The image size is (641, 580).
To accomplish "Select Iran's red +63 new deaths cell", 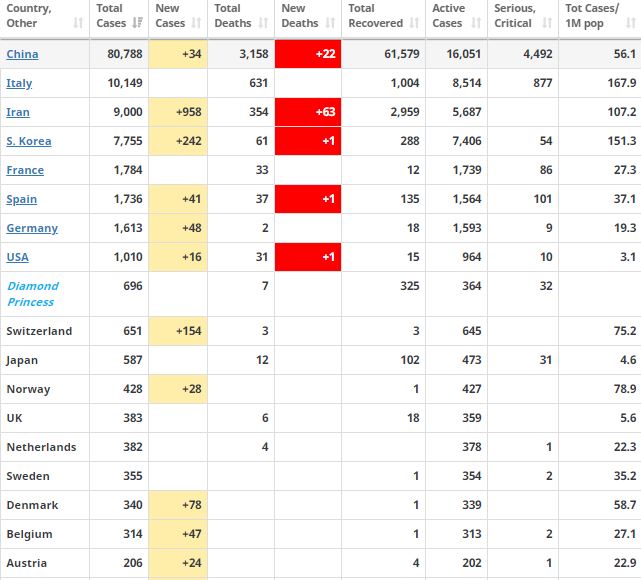I will click(x=307, y=112).
